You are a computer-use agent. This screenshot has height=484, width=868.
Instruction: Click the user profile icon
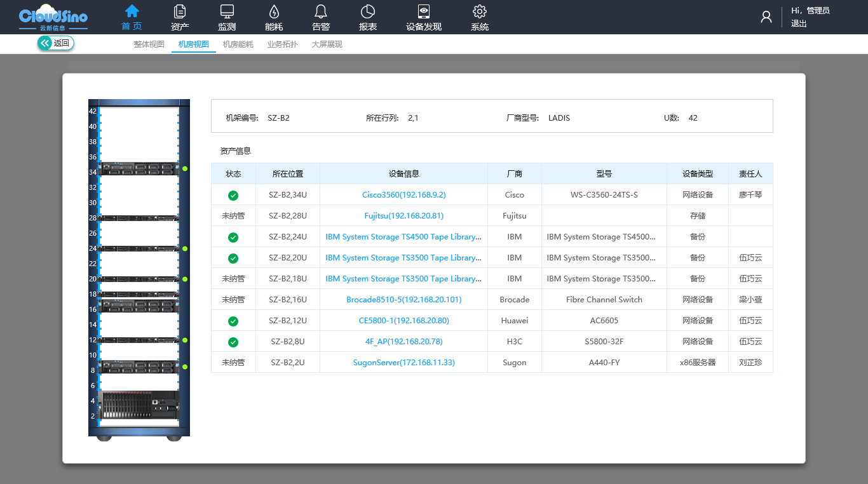pos(766,17)
